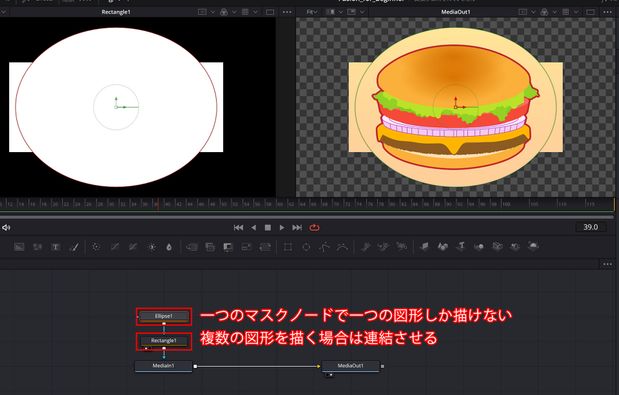Play the composition forward
Viewport: 619px width, 395px height.
(282, 228)
